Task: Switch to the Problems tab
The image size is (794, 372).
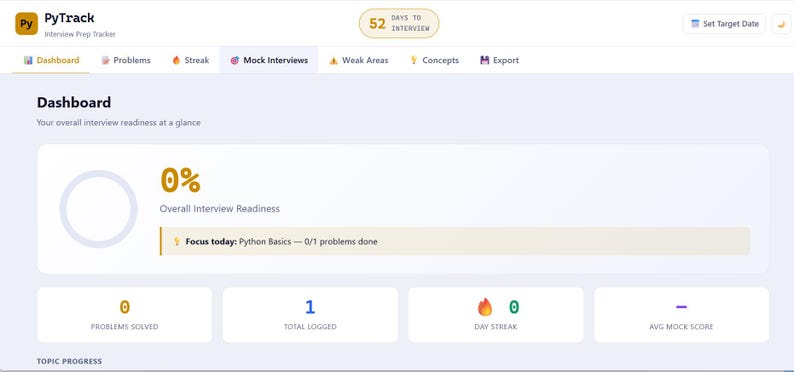Action: coord(126,60)
